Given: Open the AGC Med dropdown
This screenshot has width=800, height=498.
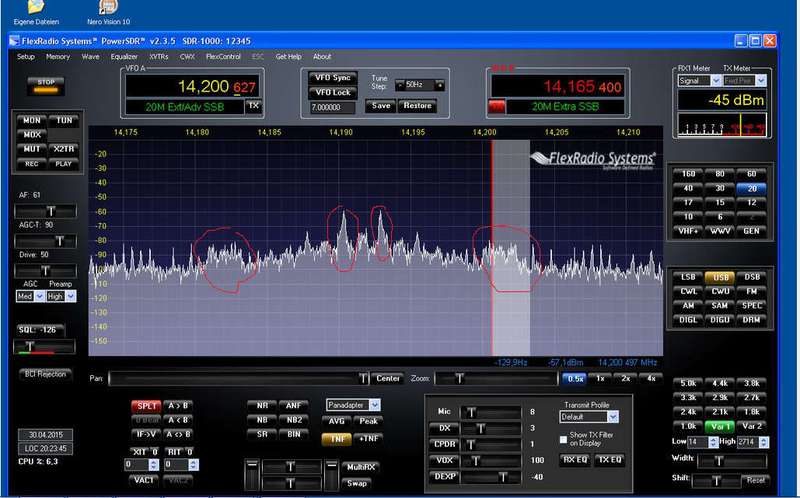Looking at the screenshot, I should pos(30,296).
